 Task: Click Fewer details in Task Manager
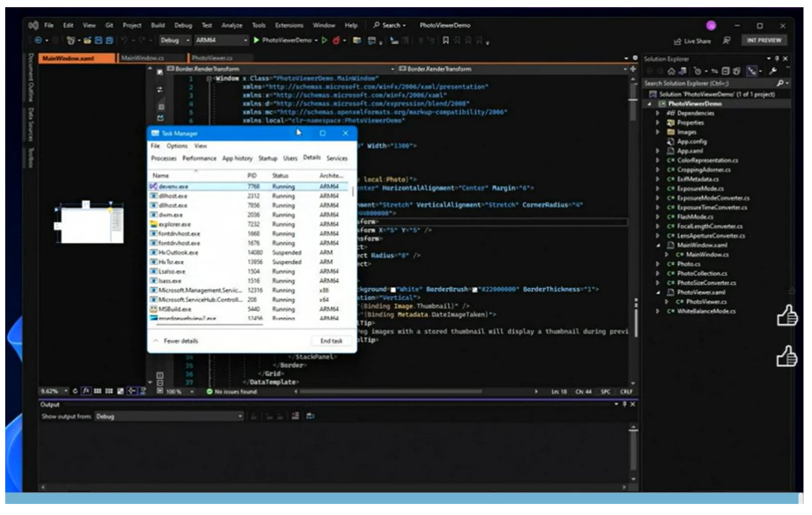tap(176, 341)
